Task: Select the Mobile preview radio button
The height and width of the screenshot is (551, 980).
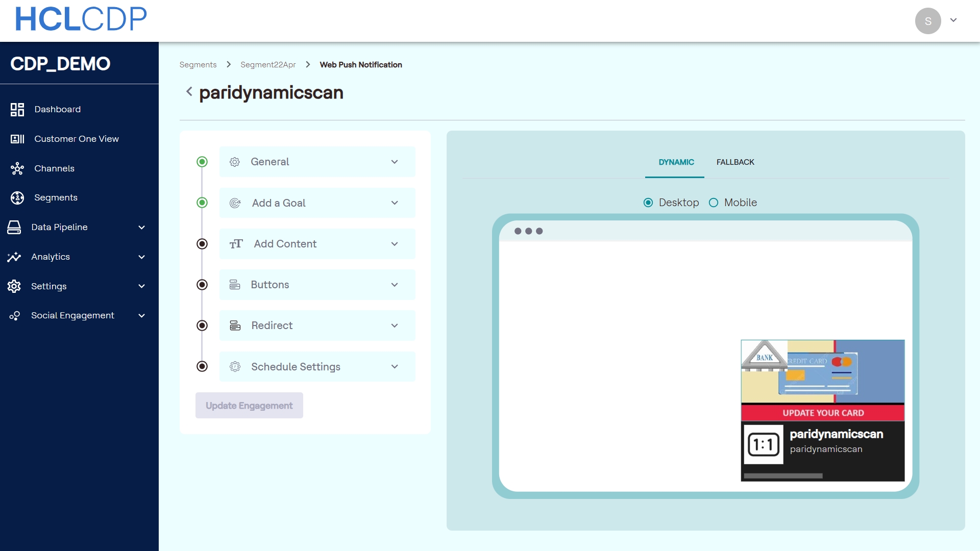Action: coord(714,203)
